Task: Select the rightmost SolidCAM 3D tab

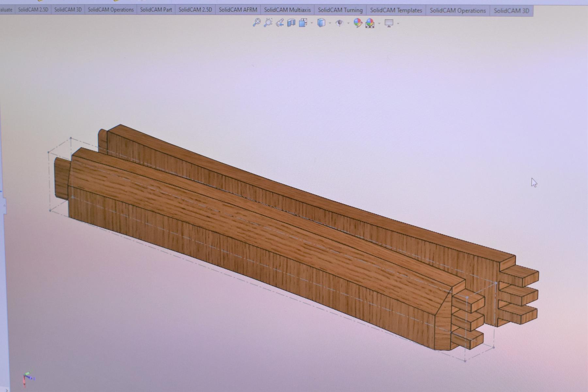Action: pos(511,11)
